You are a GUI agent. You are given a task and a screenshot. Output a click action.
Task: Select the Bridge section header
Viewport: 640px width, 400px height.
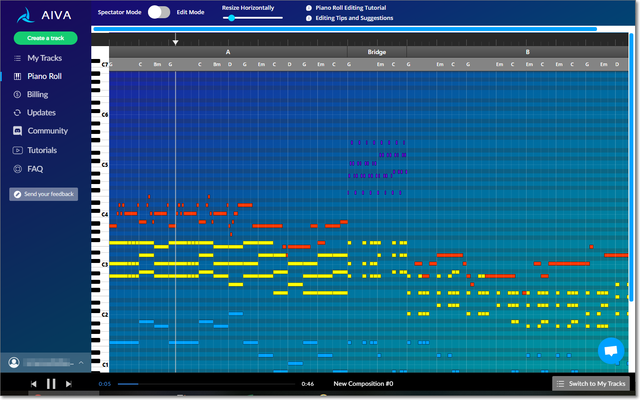376,51
